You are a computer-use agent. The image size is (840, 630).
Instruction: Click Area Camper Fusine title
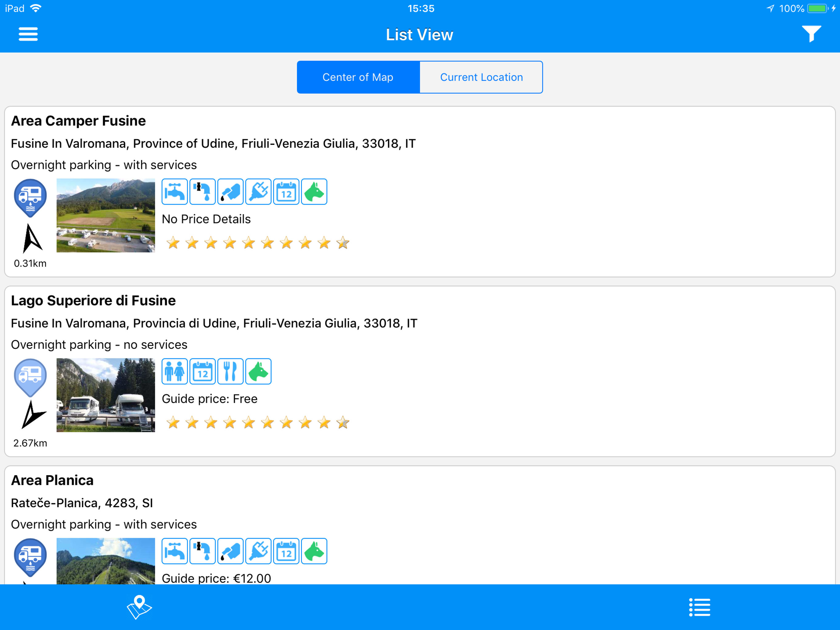78,121
